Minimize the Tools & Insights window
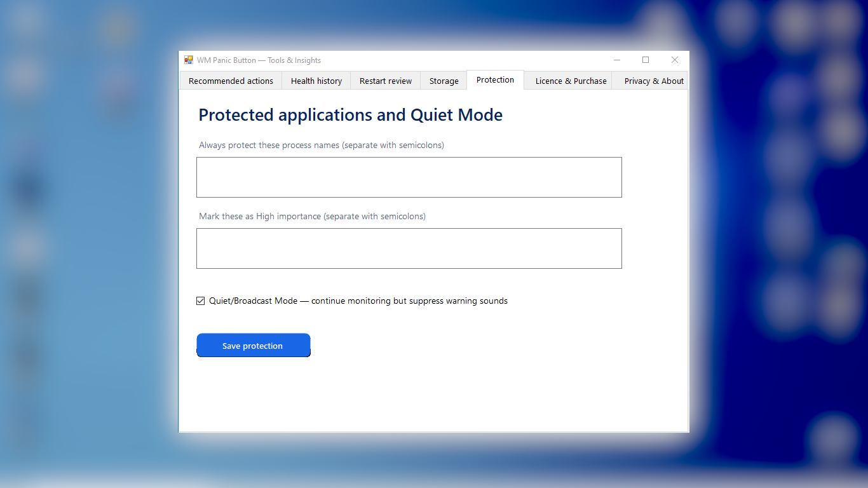The image size is (868, 488). (616, 60)
